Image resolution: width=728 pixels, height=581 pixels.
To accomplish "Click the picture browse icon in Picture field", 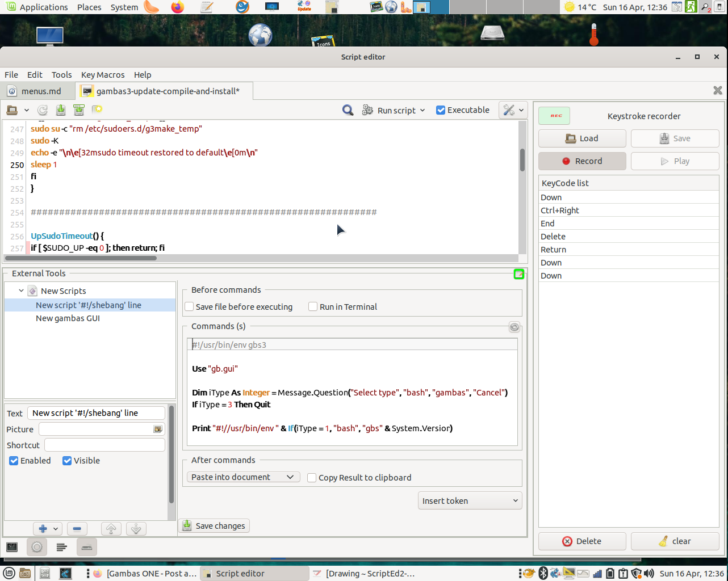I will click(x=158, y=430).
